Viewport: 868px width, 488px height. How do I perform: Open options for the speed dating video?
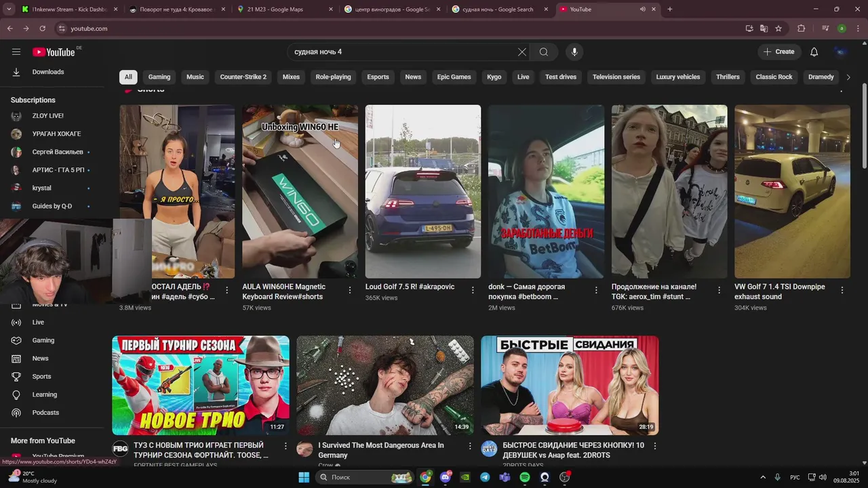[x=654, y=446]
